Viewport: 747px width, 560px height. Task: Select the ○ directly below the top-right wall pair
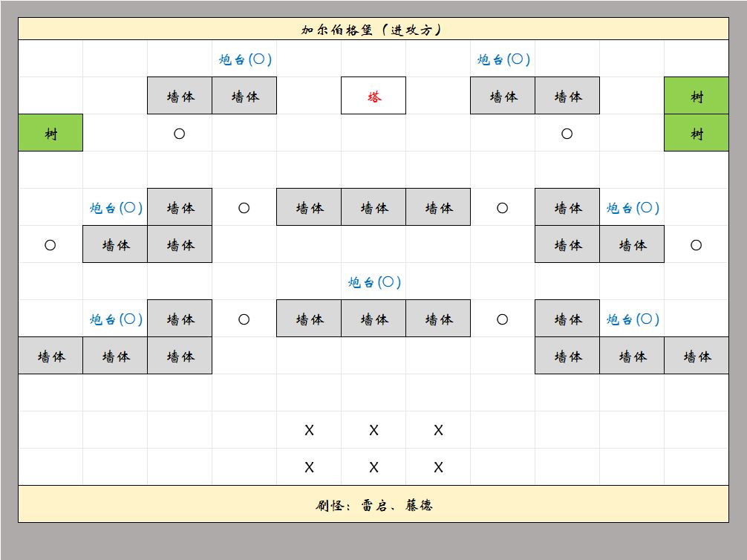pos(567,134)
